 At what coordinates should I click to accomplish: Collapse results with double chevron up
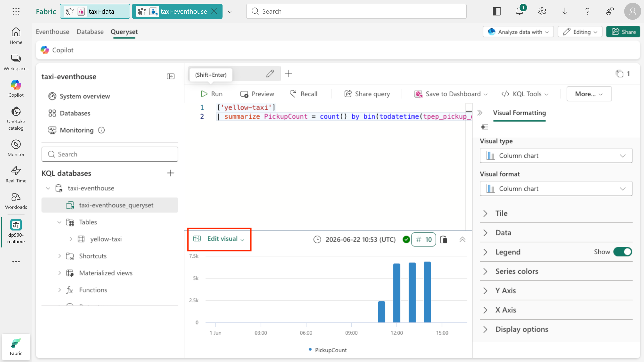462,239
